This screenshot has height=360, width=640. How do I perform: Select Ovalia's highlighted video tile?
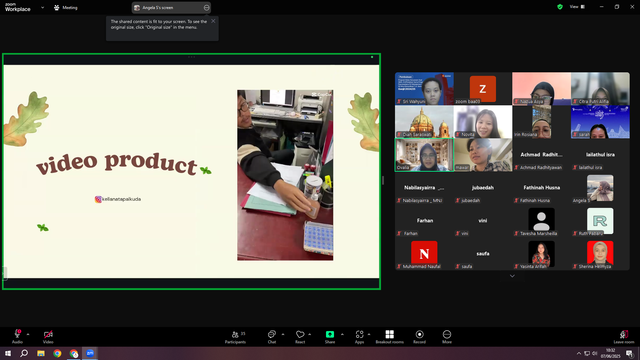coord(424,155)
